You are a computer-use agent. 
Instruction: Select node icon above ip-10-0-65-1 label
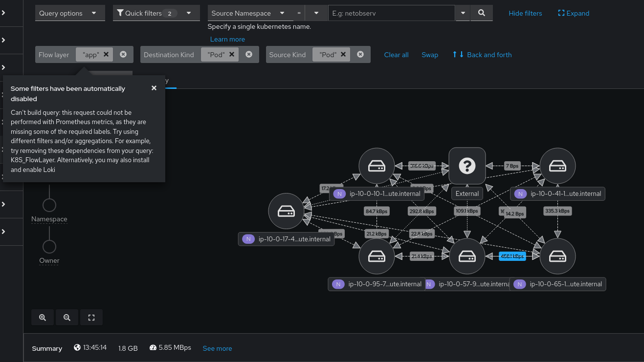[557, 256]
